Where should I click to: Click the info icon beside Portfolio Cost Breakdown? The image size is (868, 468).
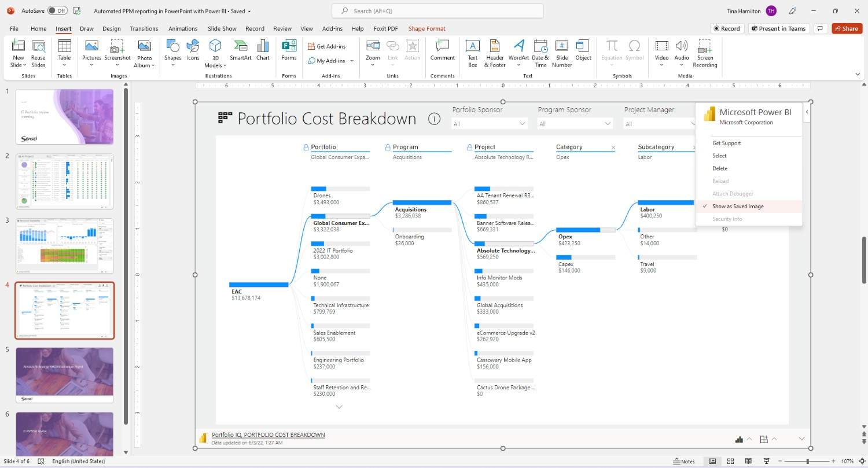point(434,119)
